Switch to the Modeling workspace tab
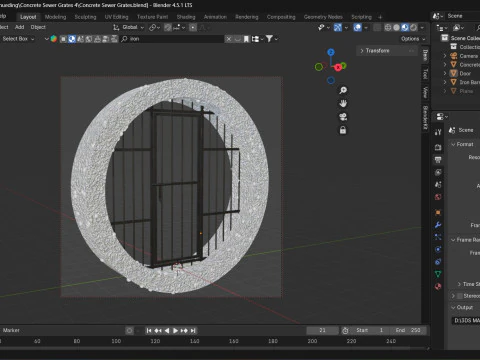The height and width of the screenshot is (360, 480). point(55,17)
